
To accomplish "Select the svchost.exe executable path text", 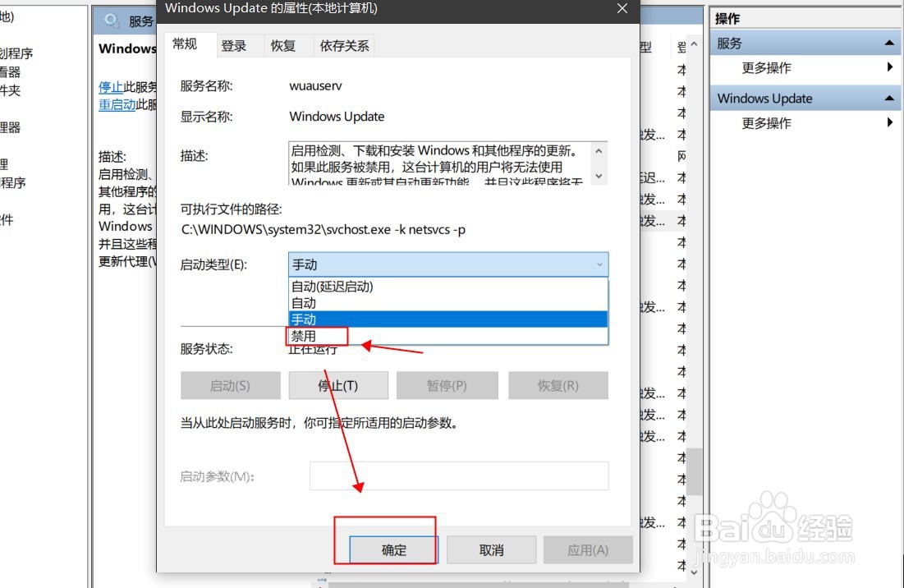I will pos(323,229).
